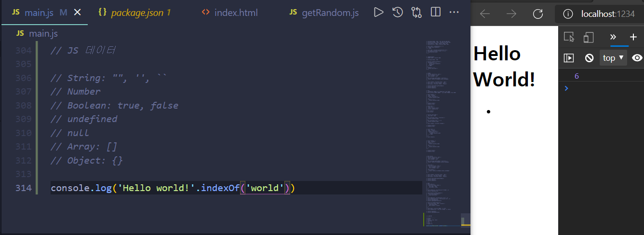The height and width of the screenshot is (235, 644).
Task: Click the '// Array: []' comment
Action: tap(84, 146)
